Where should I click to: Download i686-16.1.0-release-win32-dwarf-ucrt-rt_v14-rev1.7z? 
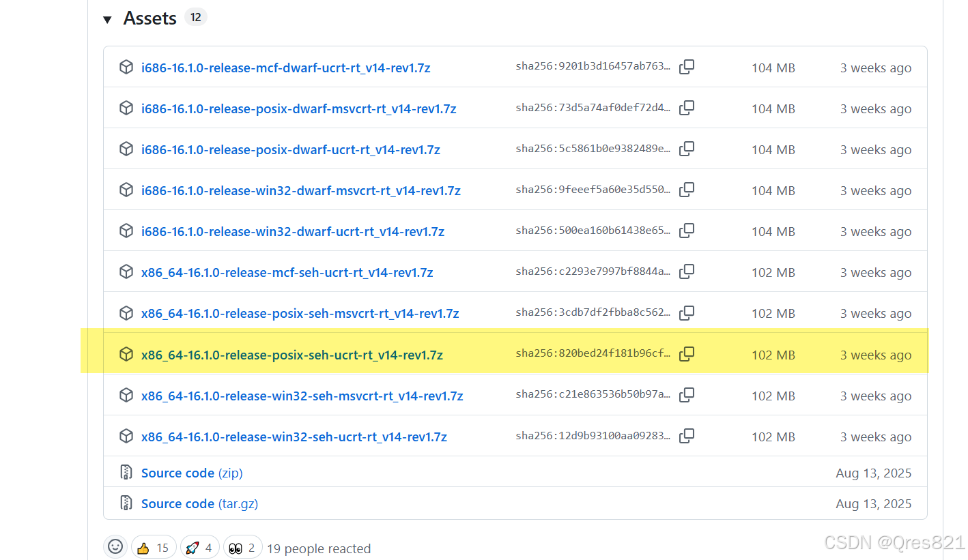point(293,231)
